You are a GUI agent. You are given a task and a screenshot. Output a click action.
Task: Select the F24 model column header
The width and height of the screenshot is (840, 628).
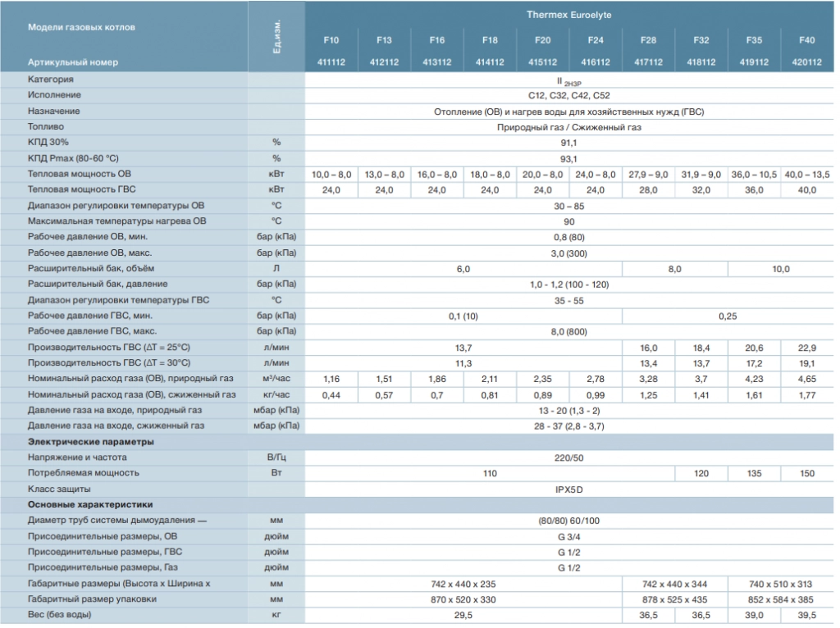pos(596,40)
